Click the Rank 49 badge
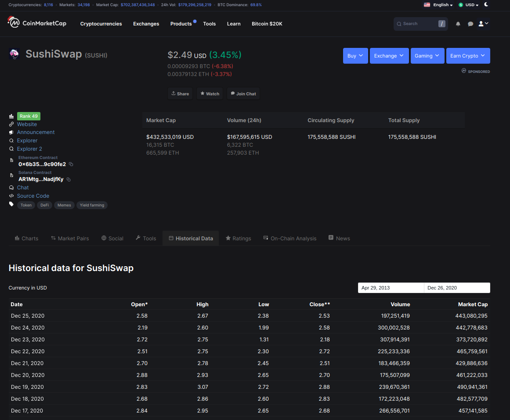 tap(29, 116)
